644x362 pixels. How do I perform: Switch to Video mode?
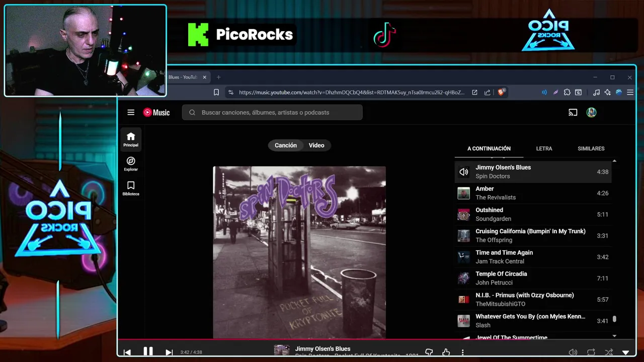tap(316, 145)
